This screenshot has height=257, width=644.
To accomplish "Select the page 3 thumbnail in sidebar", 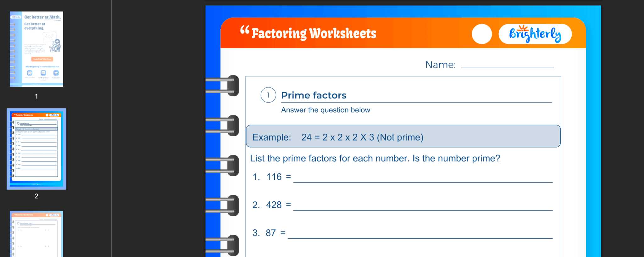I will (x=36, y=234).
